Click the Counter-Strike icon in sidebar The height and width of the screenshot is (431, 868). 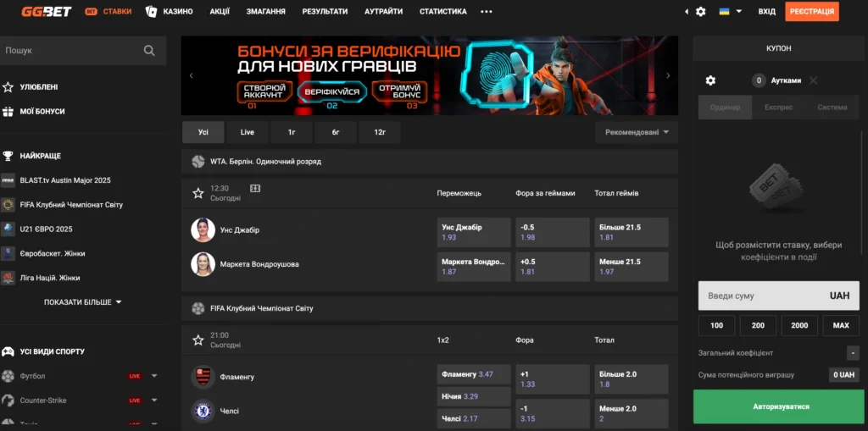(8, 401)
